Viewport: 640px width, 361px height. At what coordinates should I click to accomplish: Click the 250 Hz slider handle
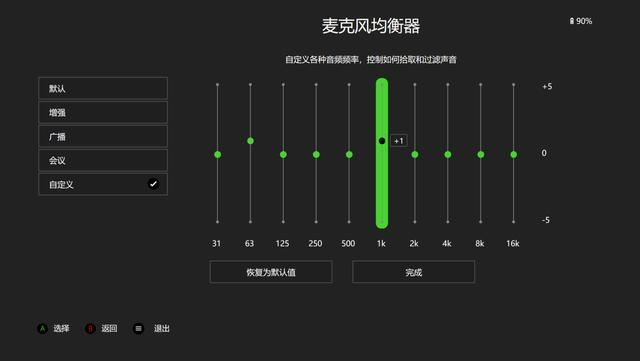point(316,154)
